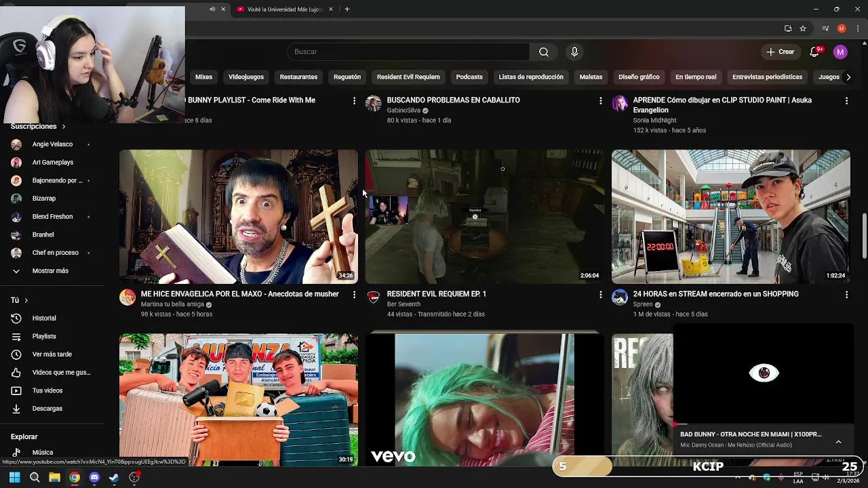Open Ver más tarde in sidebar

click(51, 354)
